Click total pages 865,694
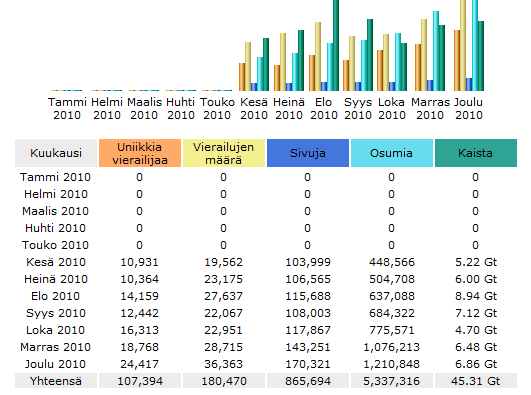 point(307,381)
